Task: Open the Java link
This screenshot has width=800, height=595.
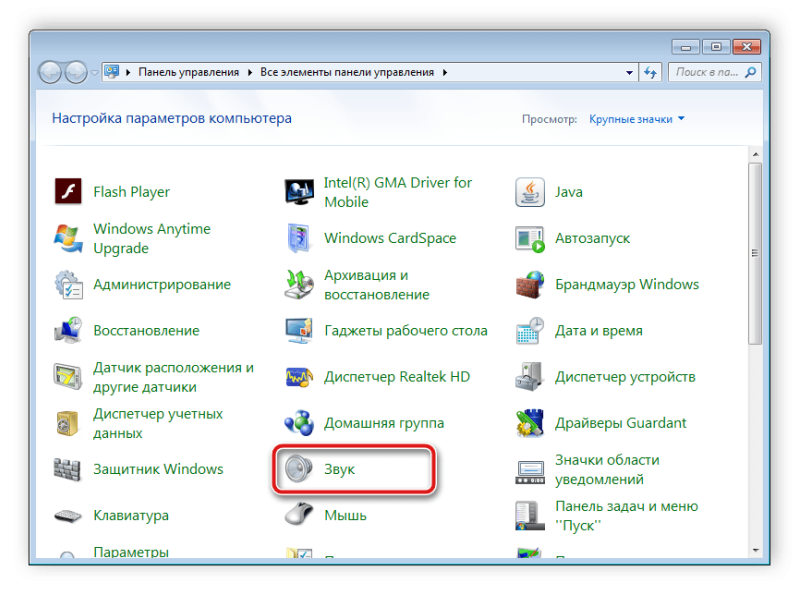Action: click(x=569, y=192)
